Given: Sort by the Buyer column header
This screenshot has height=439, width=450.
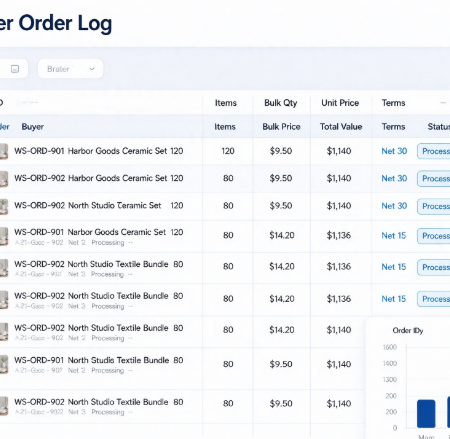Looking at the screenshot, I should [x=33, y=127].
